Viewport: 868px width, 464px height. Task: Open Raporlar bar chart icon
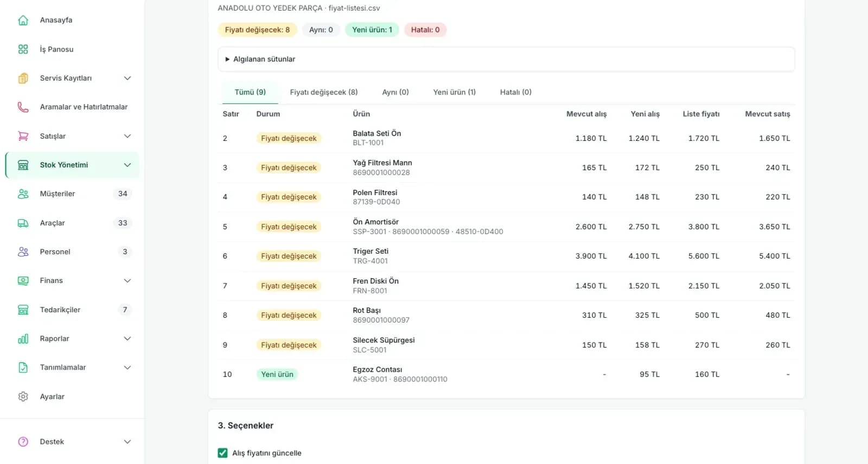(23, 339)
